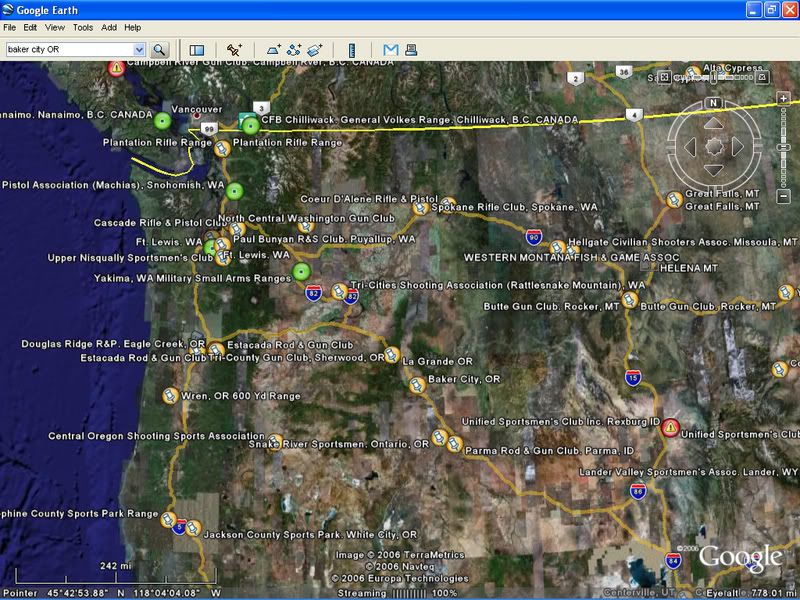Screen dimensions: 800x600
Task: Click the Great Falls, MT placemark pin
Action: [x=674, y=199]
